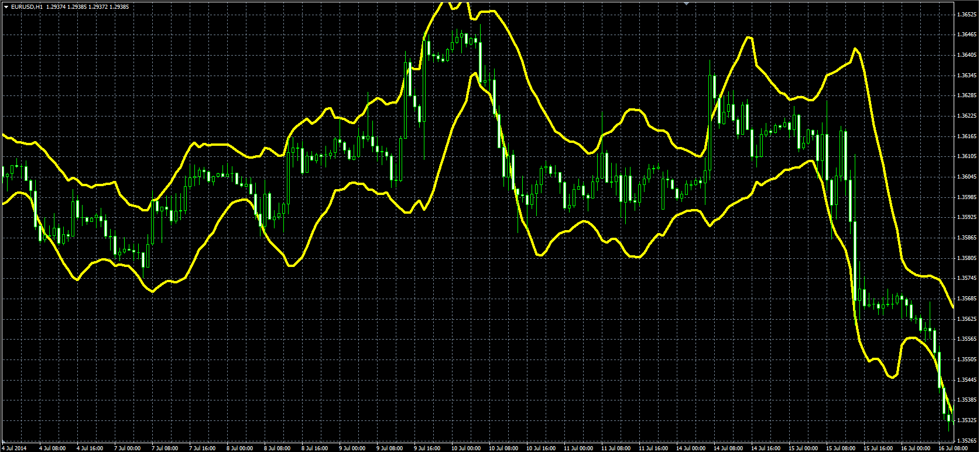Viewport: 980px width, 452px height.
Task: Click the 1.35325 price label
Action: tap(966, 420)
